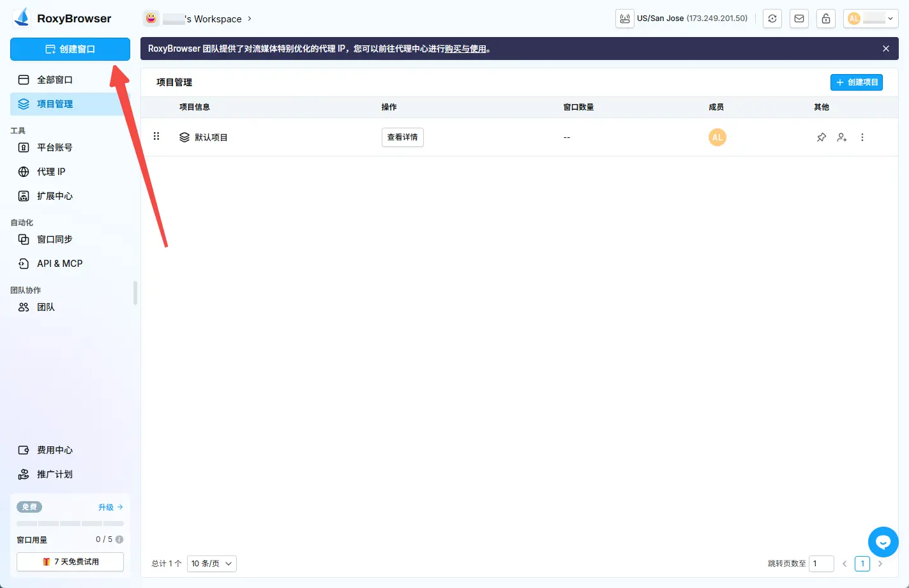Viewport: 909px width, 588px height.
Task: Click 购买与使用 link in the banner
Action: pyautogui.click(x=467, y=48)
